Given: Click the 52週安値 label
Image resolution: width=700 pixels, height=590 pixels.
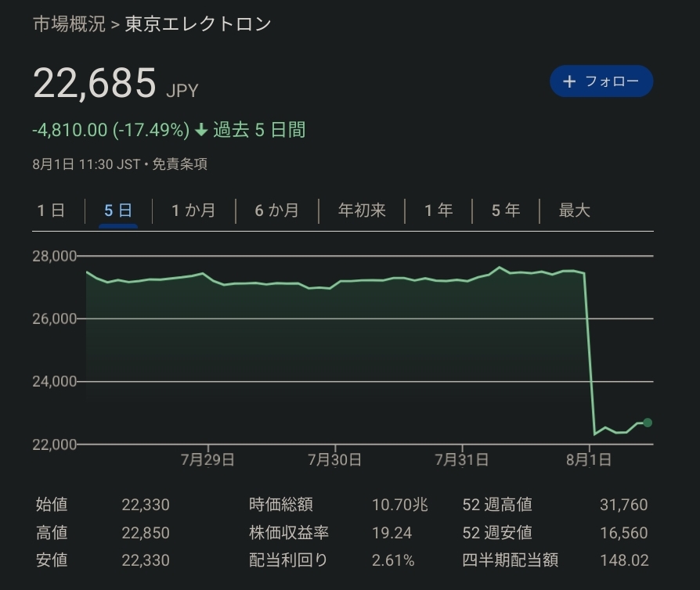Looking at the screenshot, I should 497,532.
